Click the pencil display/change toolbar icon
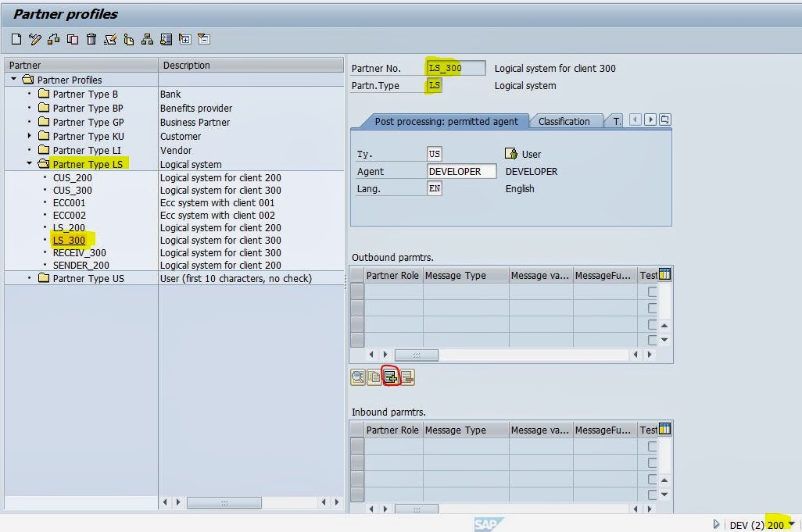The height and width of the screenshot is (532, 802). pos(35,39)
